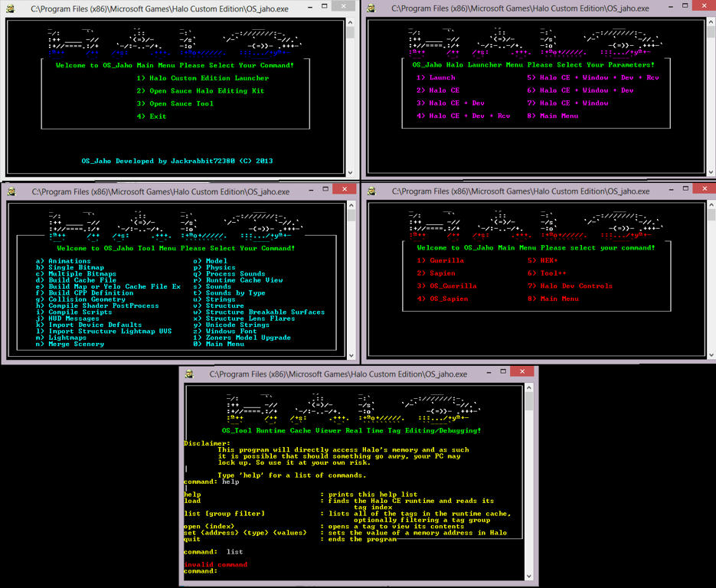Click app icon in the green Main Menu window title bar
716x588 pixels.
[11, 8]
